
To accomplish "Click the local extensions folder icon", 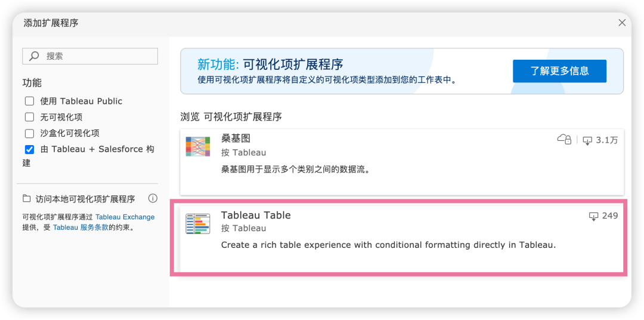I will click(x=27, y=199).
